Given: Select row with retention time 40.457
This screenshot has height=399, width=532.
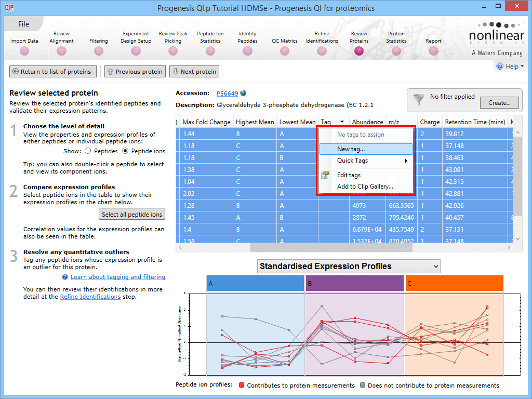Looking at the screenshot, I should [344, 218].
